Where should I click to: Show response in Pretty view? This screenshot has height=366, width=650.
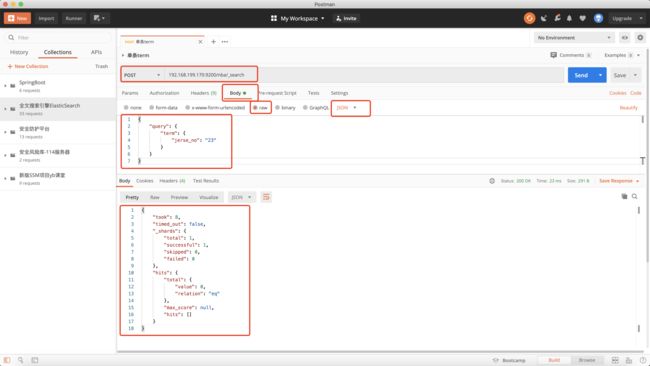pyautogui.click(x=132, y=197)
